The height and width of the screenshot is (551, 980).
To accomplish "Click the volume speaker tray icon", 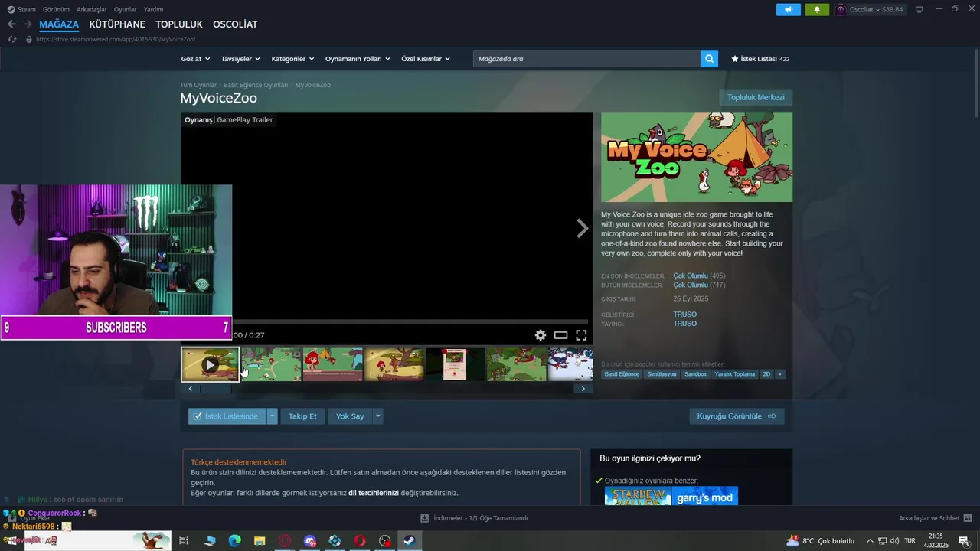I will pyautogui.click(x=894, y=541).
